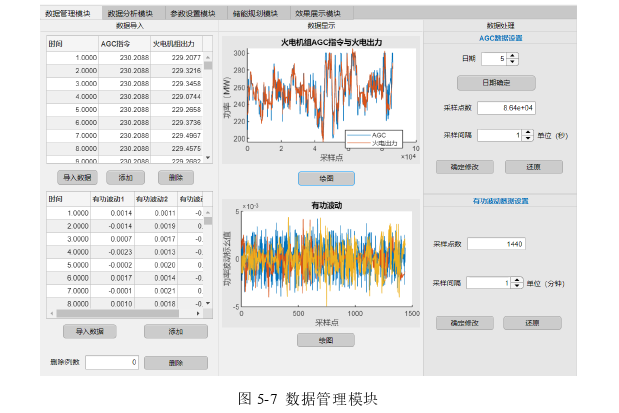Click the AGC指令 column header

(124, 44)
